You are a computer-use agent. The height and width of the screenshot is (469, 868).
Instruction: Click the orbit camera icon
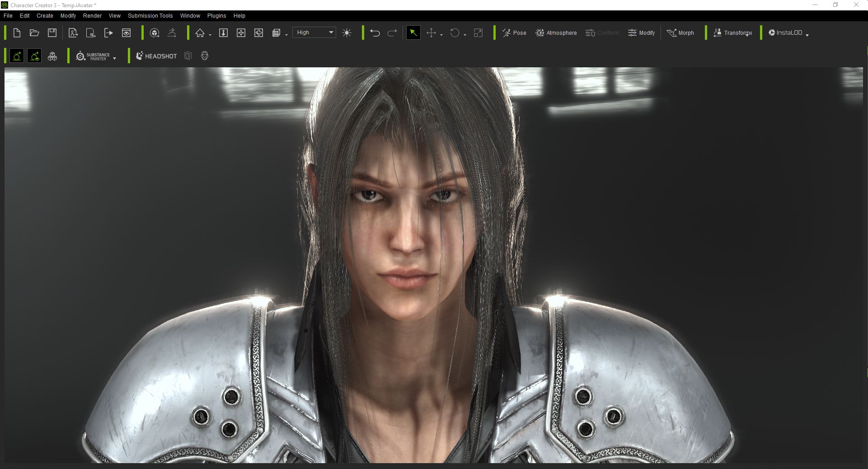(258, 33)
